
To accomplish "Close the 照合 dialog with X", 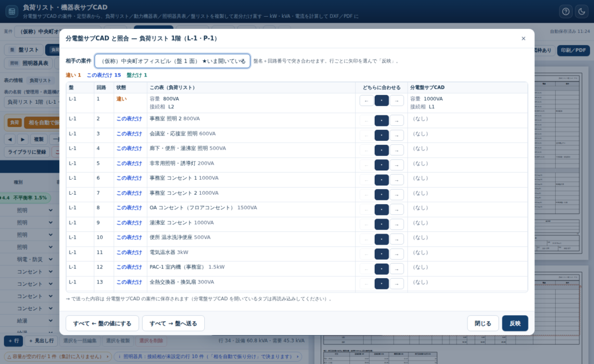I will [523, 38].
